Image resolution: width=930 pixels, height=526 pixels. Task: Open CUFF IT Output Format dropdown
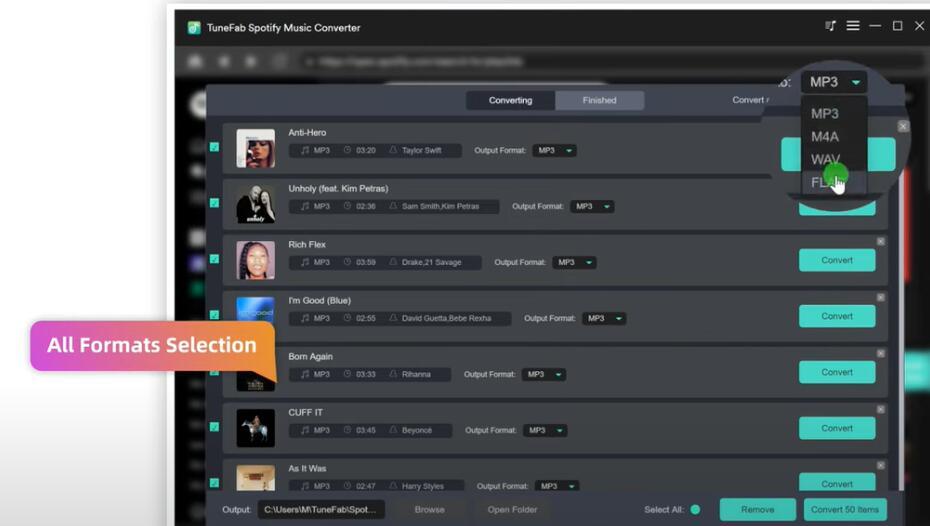545,431
